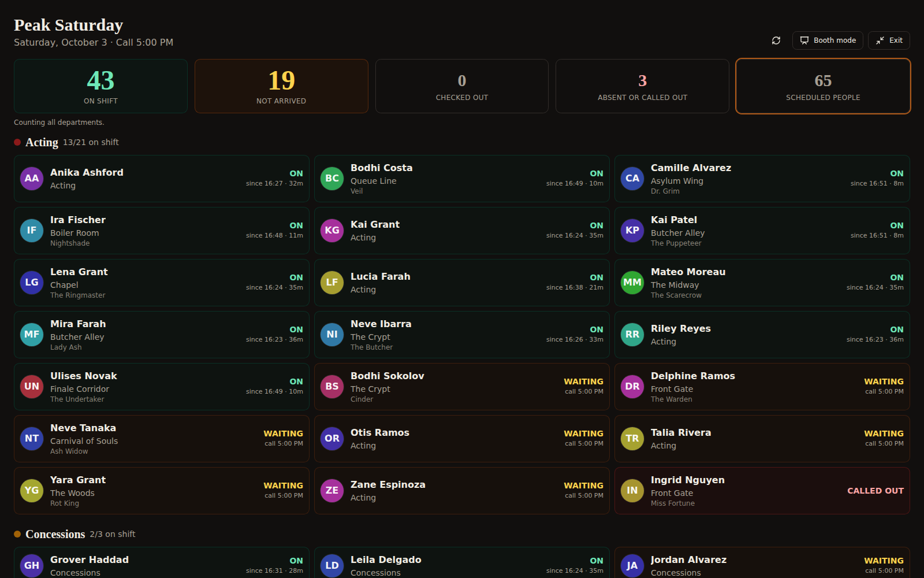Click Mateo Moreau's MM avatar
This screenshot has width=924, height=578.
pyautogui.click(x=632, y=283)
